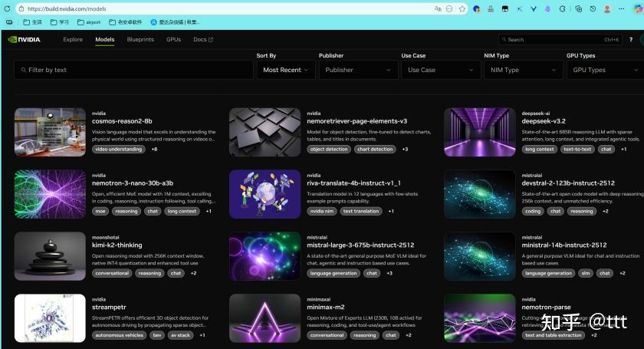The width and height of the screenshot is (644, 349).
Task: Refresh the page in the browser
Action: coord(7,8)
